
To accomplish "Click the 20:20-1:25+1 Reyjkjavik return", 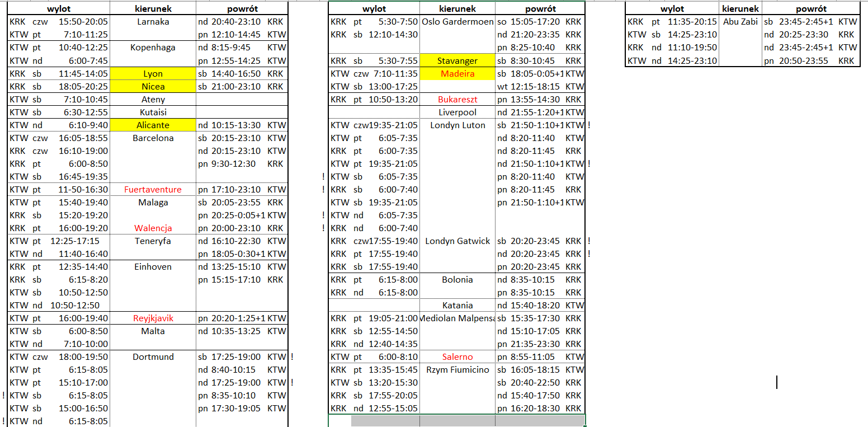I will 239,318.
